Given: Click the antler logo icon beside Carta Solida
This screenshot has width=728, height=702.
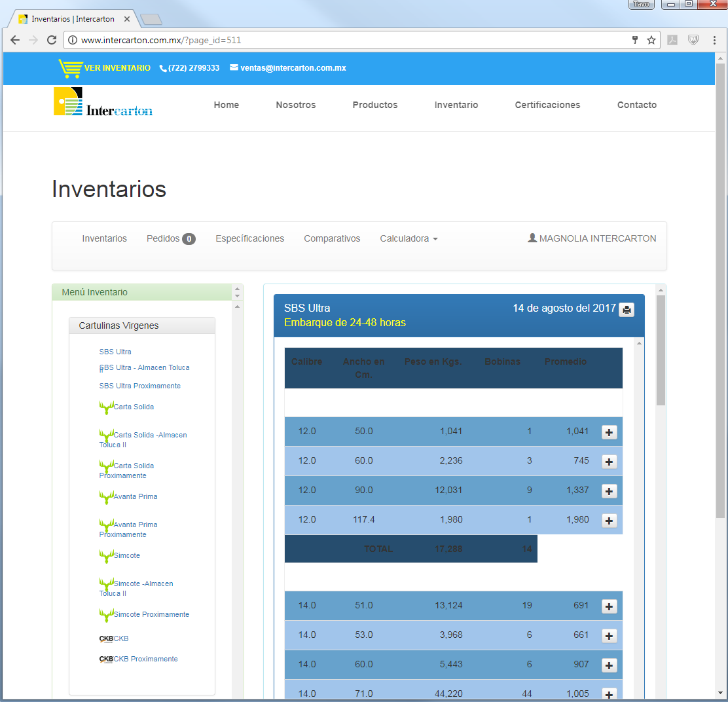Looking at the screenshot, I should (x=106, y=407).
